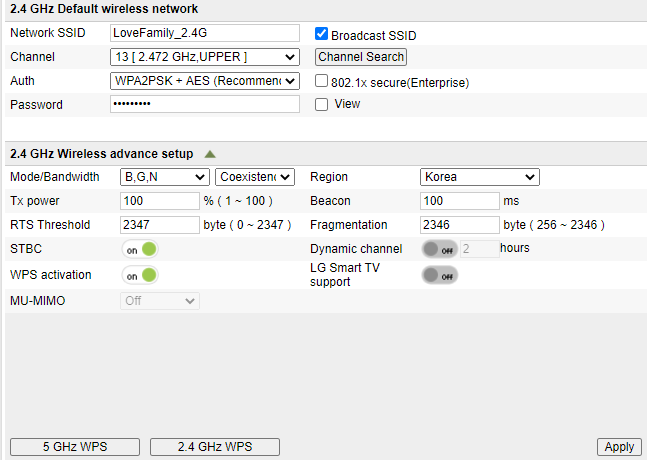This screenshot has width=648, height=460.
Task: Click the Mode/Bandwidth label
Action: point(55,177)
